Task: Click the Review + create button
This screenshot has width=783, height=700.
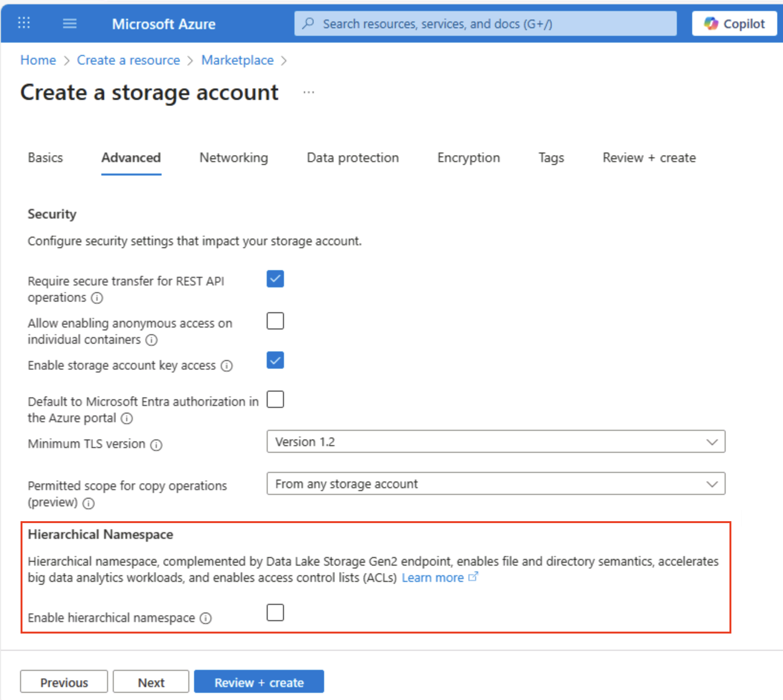Action: point(259,682)
